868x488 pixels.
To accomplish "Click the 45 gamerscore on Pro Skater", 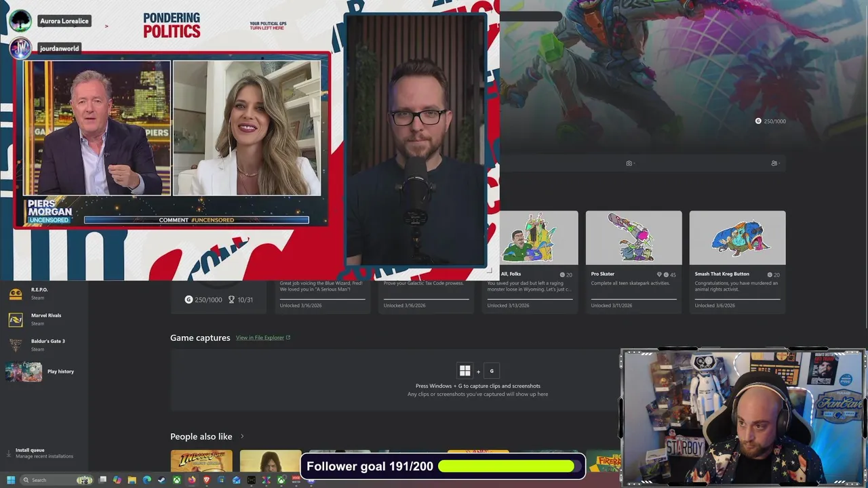I will coord(673,274).
